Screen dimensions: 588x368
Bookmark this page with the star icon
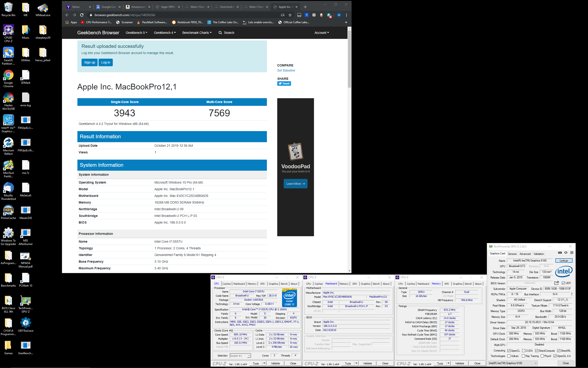pyautogui.click(x=290, y=15)
